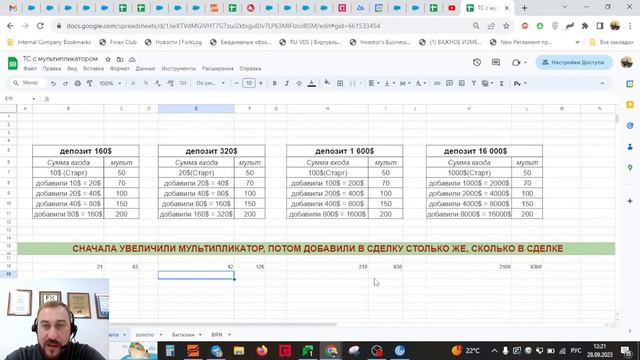640x360 pixels.
Task: Open vertical align dropdown
Action: [389, 83]
